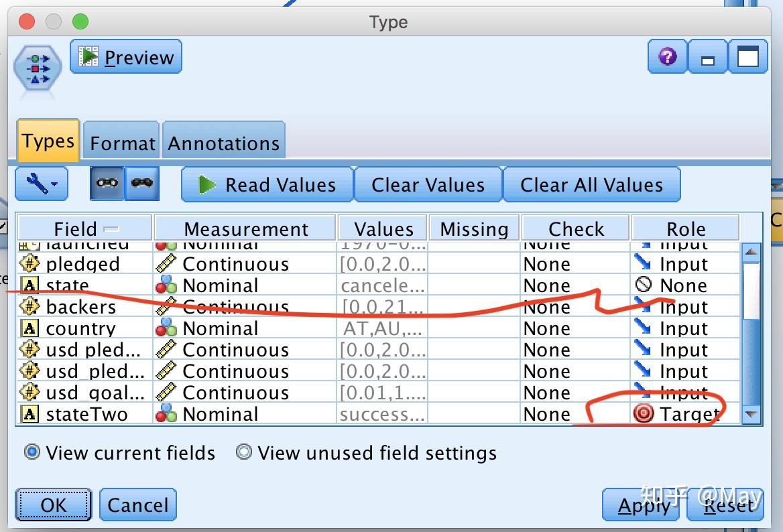Select the stateTwo field string icon
783x532 pixels.
(x=29, y=413)
